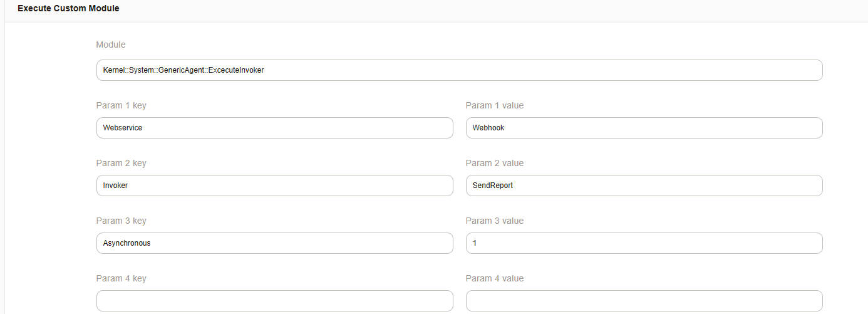
Task: Click the Param 1 key label
Action: click(121, 105)
